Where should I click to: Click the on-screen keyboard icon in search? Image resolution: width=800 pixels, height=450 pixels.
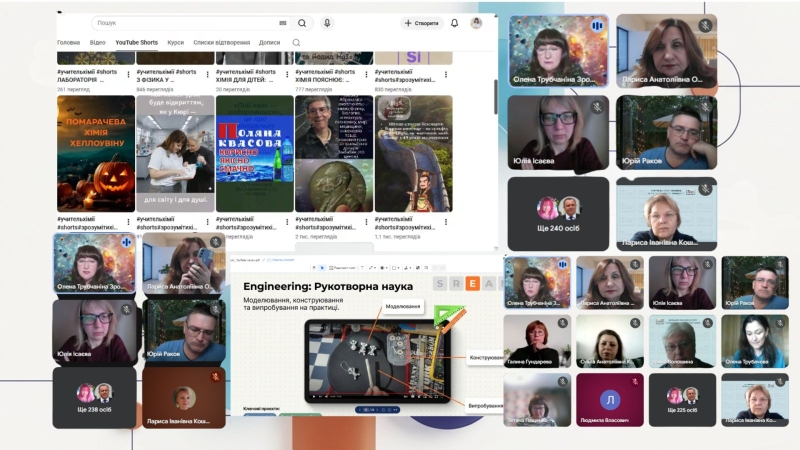click(x=283, y=23)
